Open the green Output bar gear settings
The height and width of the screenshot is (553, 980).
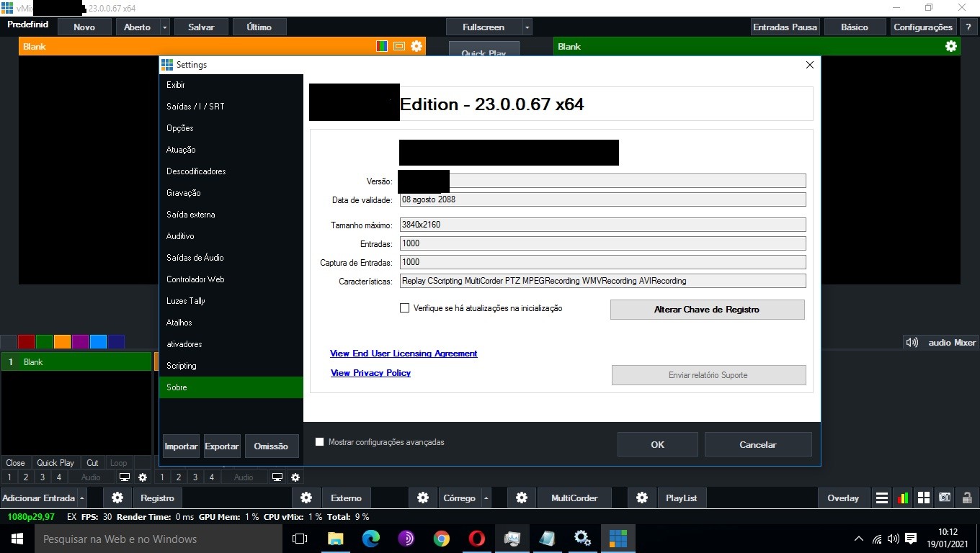coord(951,46)
